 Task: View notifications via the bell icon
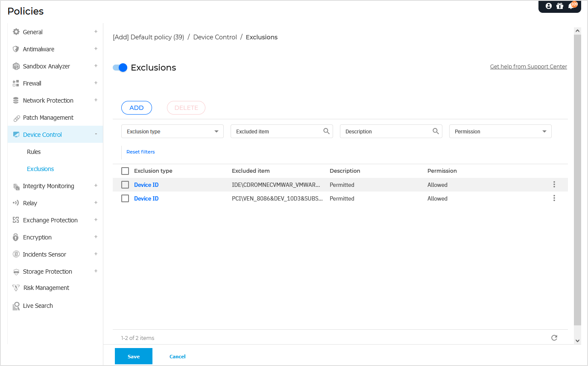pos(571,6)
